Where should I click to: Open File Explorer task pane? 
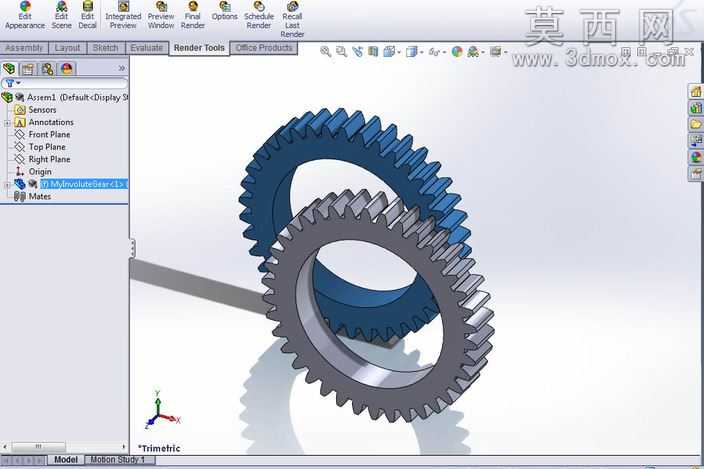point(696,124)
